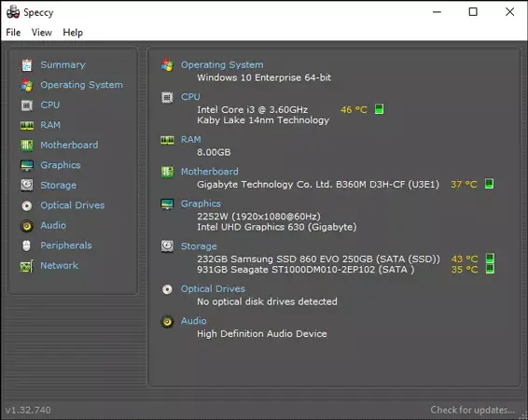Open the Motherboard heading in main panel
This screenshot has height=420, width=528.
(210, 172)
